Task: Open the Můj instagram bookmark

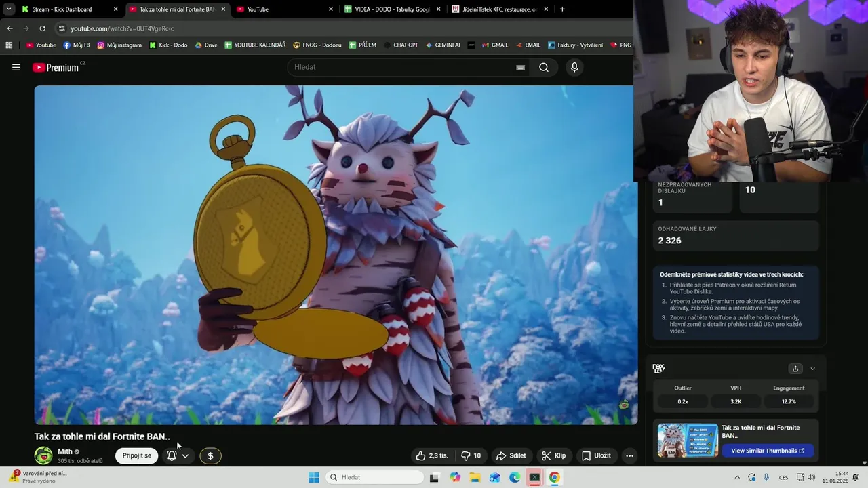Action: [x=119, y=45]
